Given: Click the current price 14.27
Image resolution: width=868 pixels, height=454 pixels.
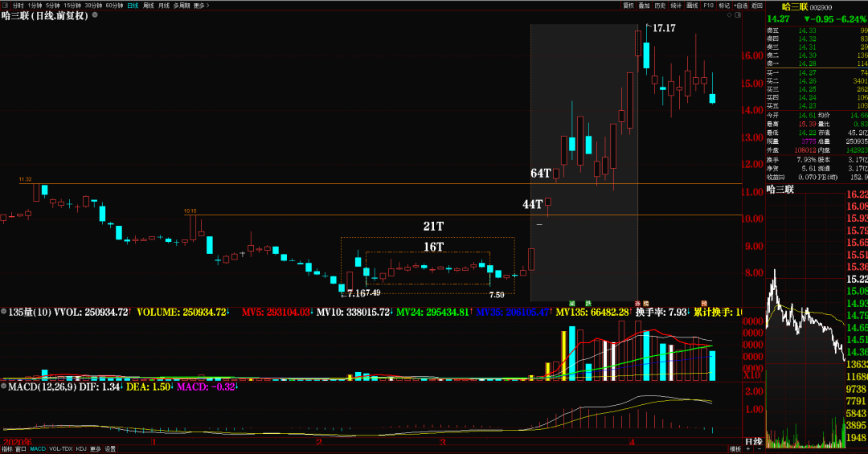Looking at the screenshot, I should tap(778, 18).
